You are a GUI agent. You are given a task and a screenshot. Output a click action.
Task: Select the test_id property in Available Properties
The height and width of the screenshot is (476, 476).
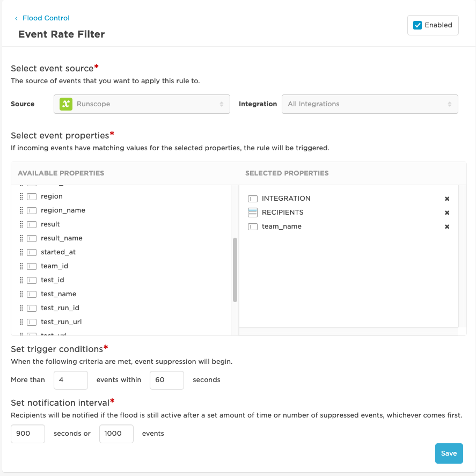coord(52,280)
